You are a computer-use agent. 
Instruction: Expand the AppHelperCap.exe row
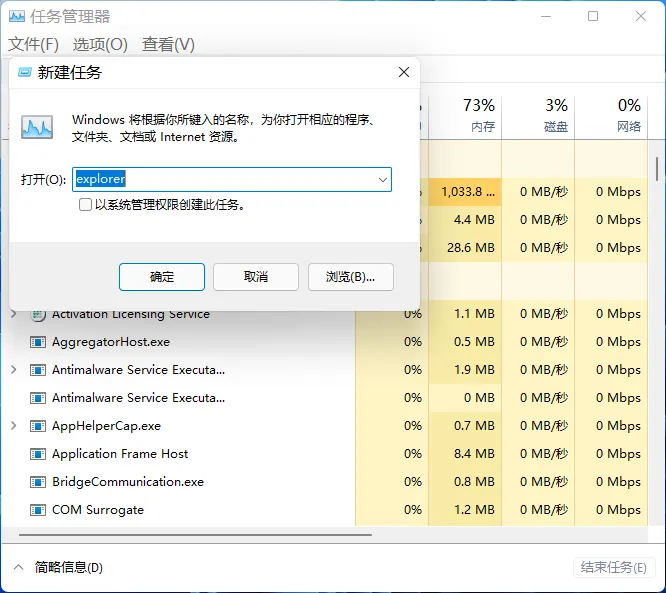point(14,426)
